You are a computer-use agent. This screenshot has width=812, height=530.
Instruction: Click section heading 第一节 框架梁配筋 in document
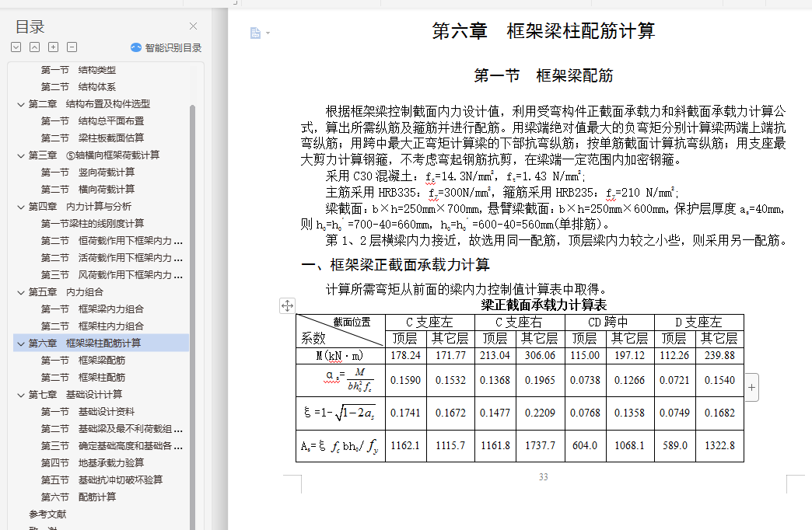pyautogui.click(x=543, y=75)
